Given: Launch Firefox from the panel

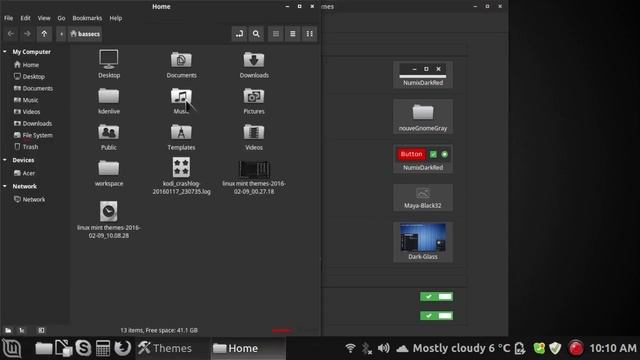Looking at the screenshot, I should pyautogui.click(x=122, y=348).
